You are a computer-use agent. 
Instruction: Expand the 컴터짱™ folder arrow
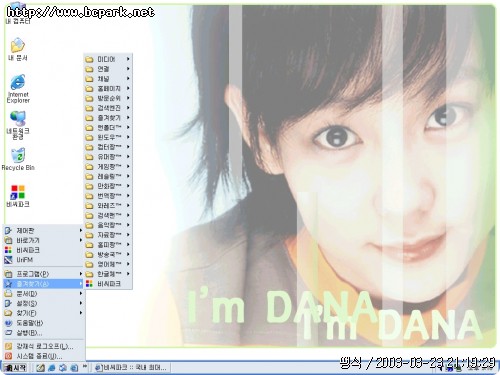click(128, 147)
